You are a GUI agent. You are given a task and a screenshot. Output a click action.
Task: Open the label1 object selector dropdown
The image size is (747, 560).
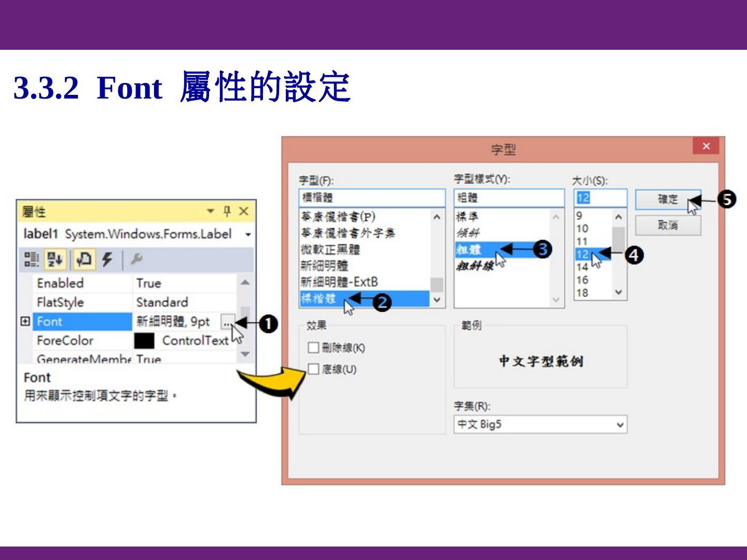click(x=248, y=234)
